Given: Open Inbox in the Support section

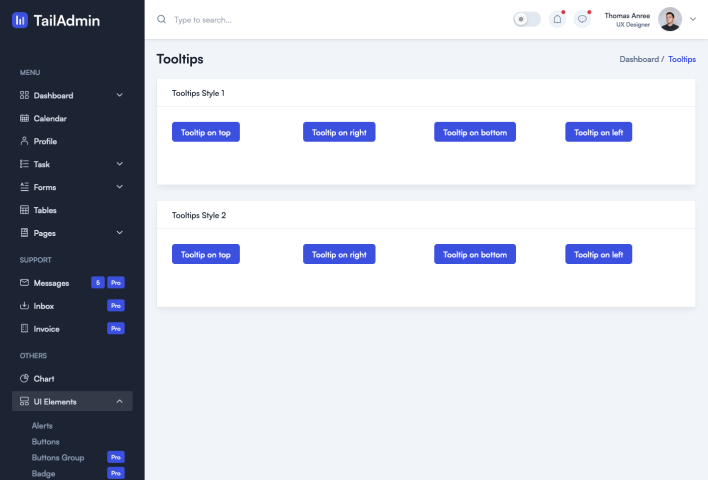Looking at the screenshot, I should tap(43, 306).
